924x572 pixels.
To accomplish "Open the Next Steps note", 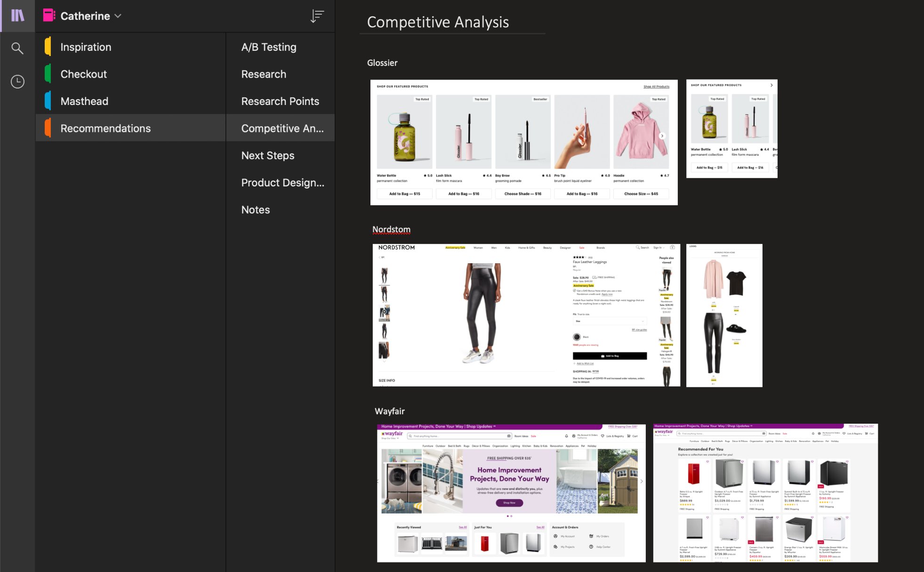I will [x=267, y=155].
